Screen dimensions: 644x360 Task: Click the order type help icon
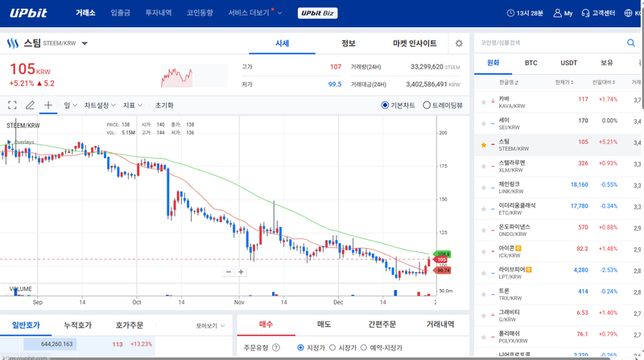pyautogui.click(x=276, y=348)
